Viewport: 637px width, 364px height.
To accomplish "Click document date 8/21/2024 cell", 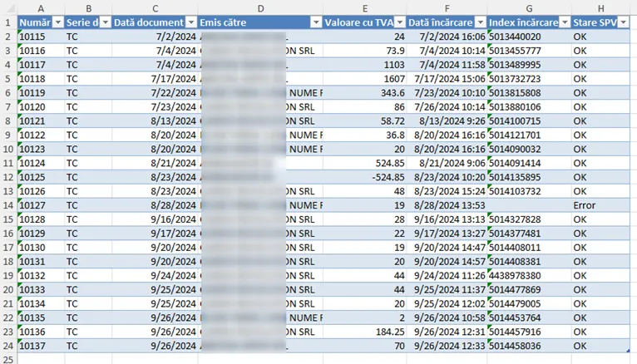I will (x=155, y=163).
